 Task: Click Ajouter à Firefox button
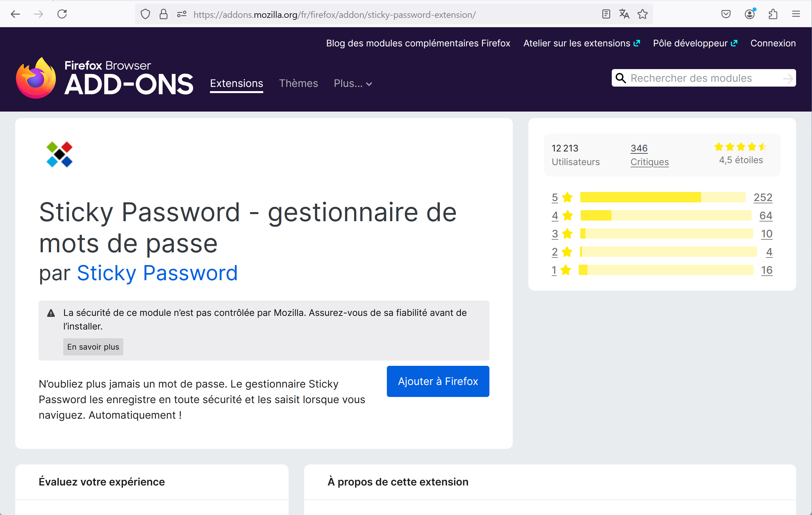click(438, 381)
